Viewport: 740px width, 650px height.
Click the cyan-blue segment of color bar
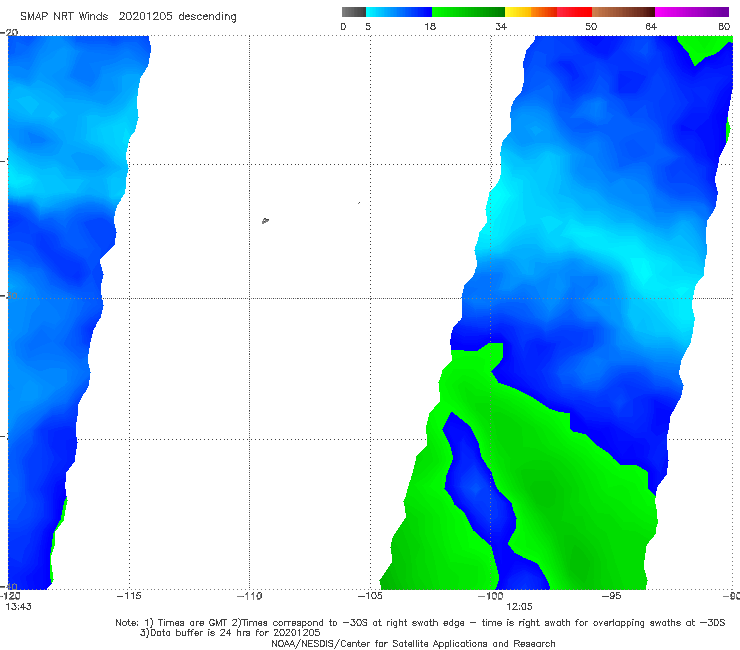pos(399,12)
